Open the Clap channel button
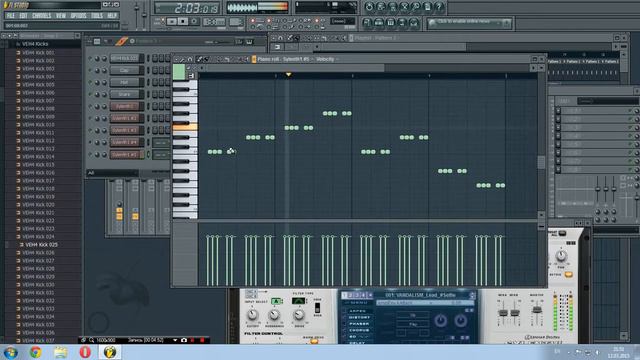Image resolution: width=640 pixels, height=360 pixels. pos(124,70)
